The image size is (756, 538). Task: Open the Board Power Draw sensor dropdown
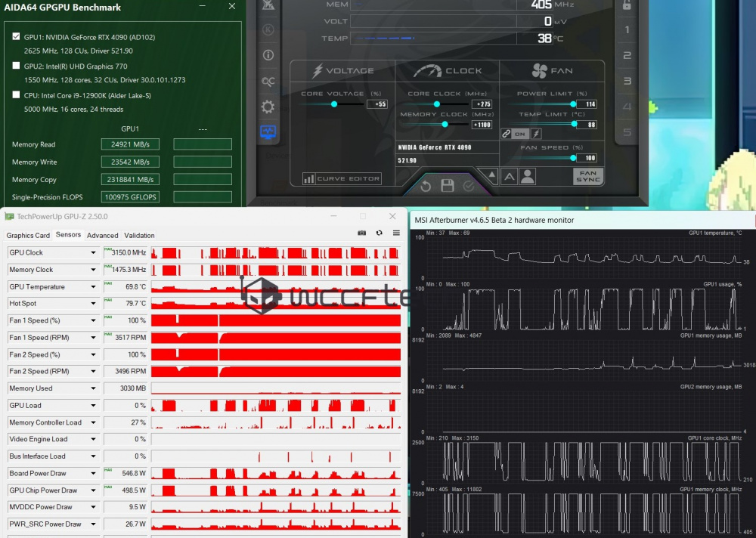[93, 474]
